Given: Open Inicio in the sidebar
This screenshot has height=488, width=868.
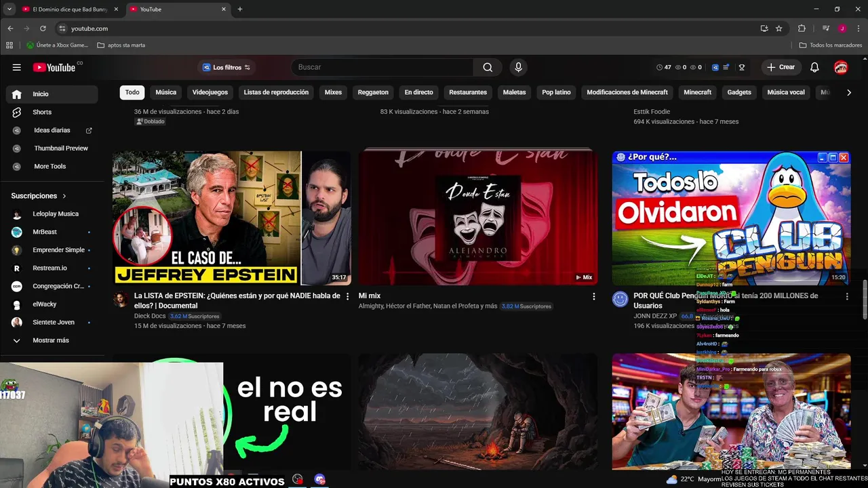Looking at the screenshot, I should pyautogui.click(x=52, y=94).
